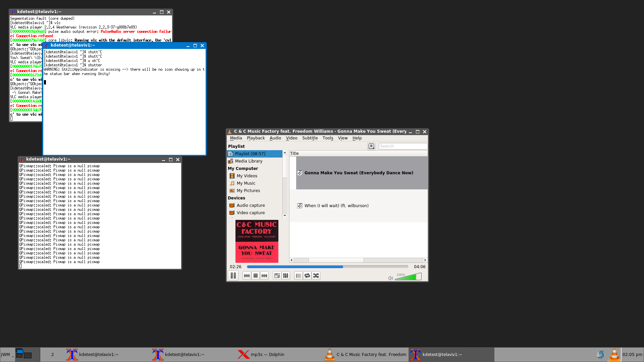Screen dimensions: 644x362
Task: Open the Audio menu
Action: [x=275, y=138]
